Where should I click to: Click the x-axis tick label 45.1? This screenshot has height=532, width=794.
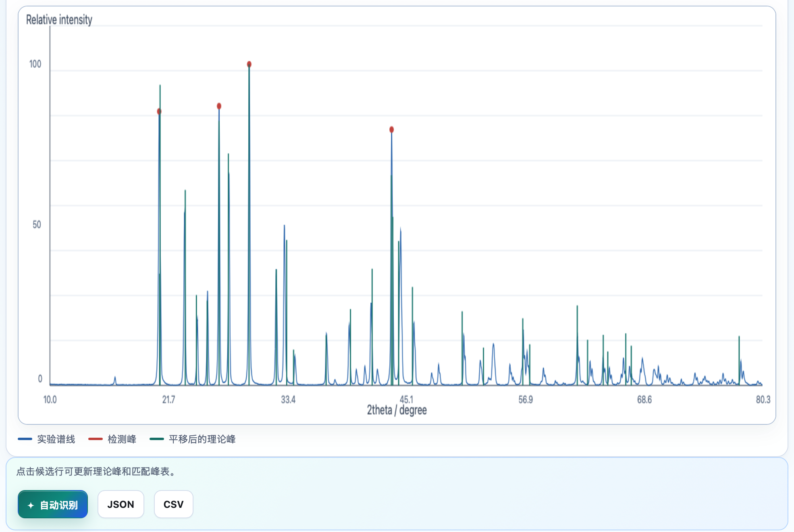(406, 399)
